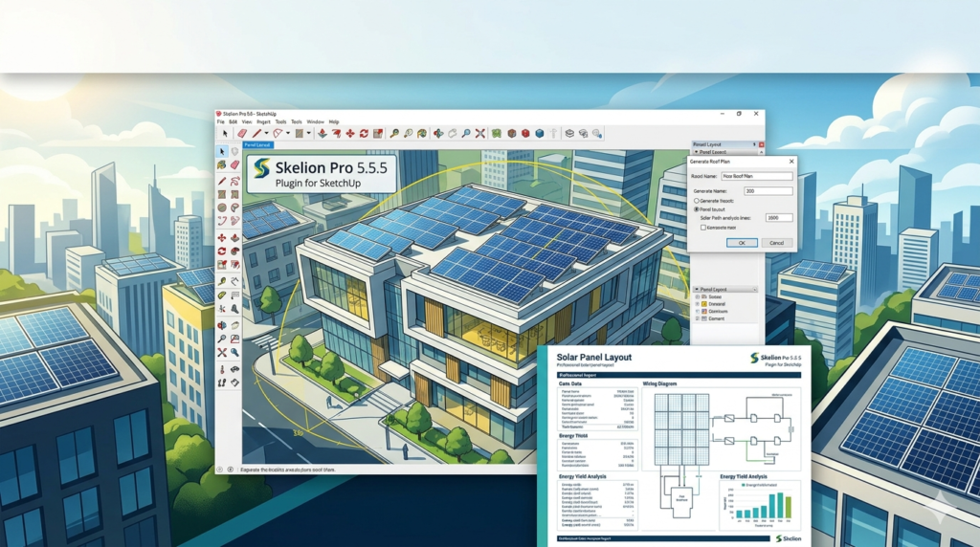This screenshot has width=980, height=547.
Task: Close the Generate Roof Plan dialog
Action: [x=791, y=161]
